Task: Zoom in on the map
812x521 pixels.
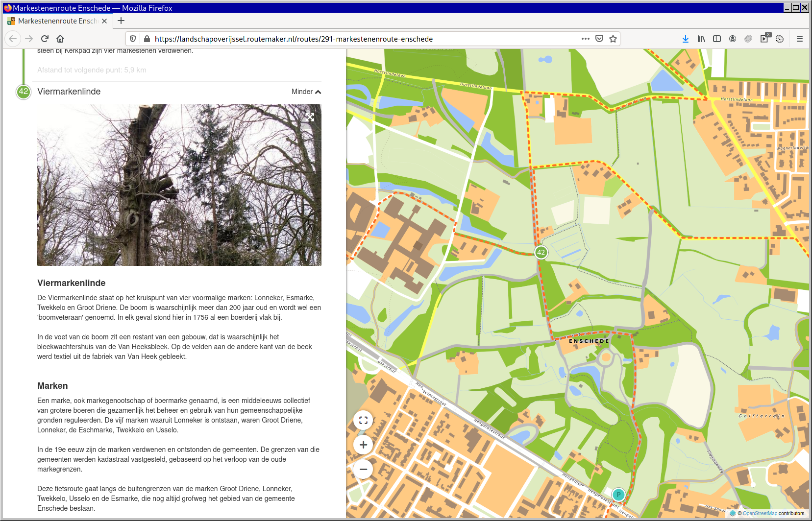Action: coord(363,445)
